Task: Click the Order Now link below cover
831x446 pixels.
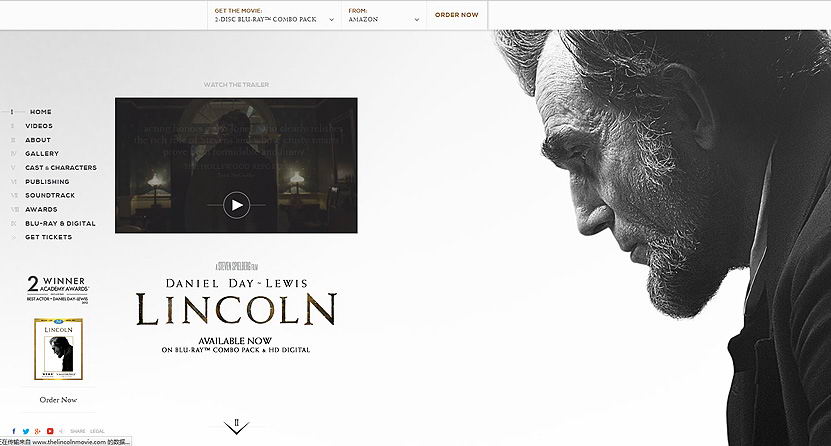Action: tap(58, 400)
